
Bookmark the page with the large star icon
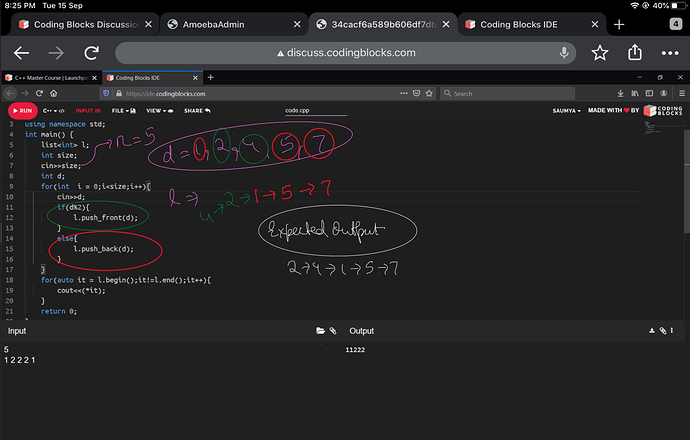click(x=599, y=53)
